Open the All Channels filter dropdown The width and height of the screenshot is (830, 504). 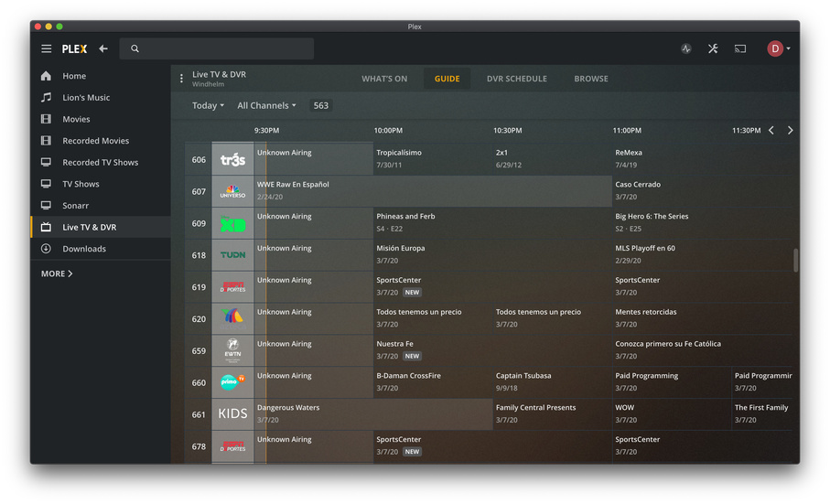click(x=266, y=105)
